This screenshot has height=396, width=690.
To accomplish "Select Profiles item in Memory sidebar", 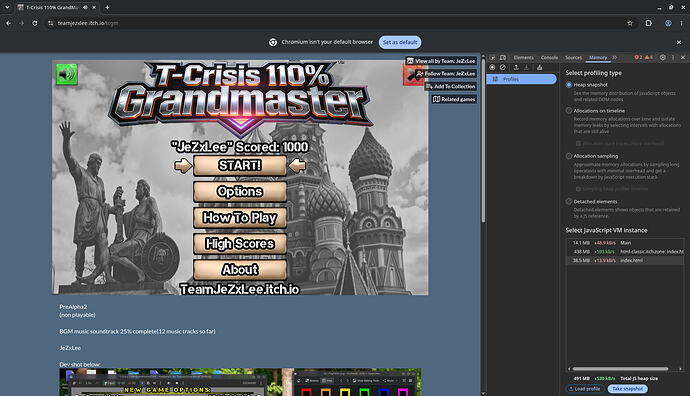I will click(521, 79).
